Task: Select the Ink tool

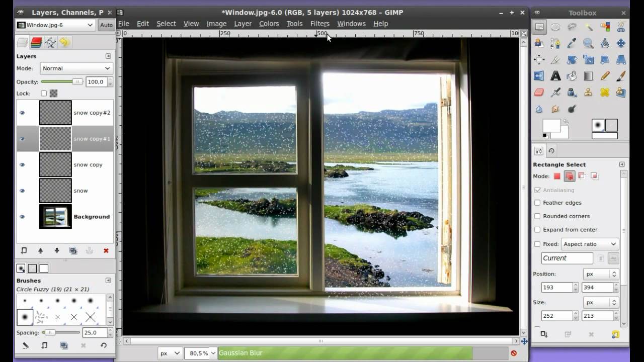Action: (x=572, y=93)
